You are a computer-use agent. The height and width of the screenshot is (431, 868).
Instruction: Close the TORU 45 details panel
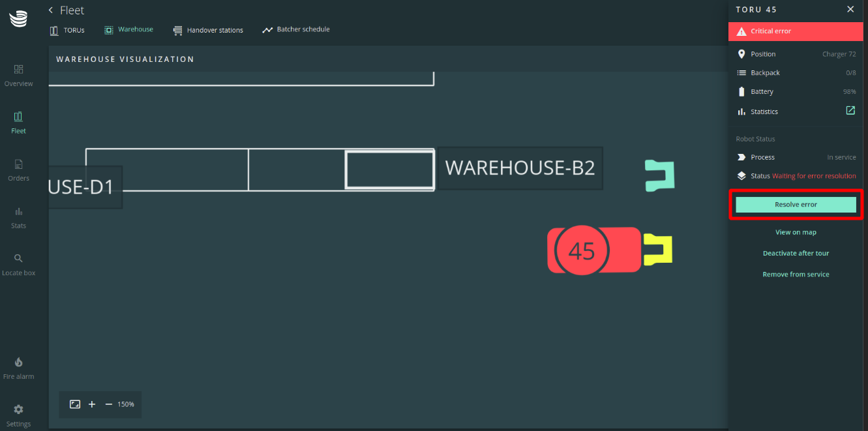pyautogui.click(x=850, y=9)
